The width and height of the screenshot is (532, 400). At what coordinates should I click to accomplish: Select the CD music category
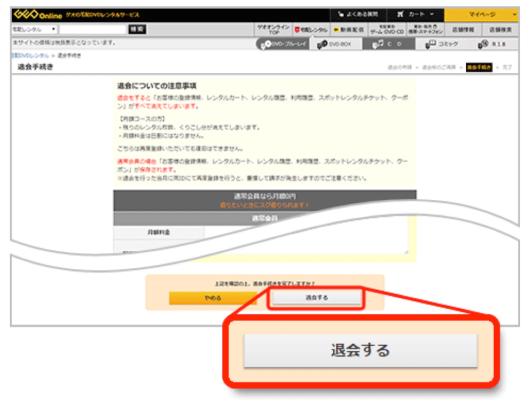pyautogui.click(x=388, y=44)
